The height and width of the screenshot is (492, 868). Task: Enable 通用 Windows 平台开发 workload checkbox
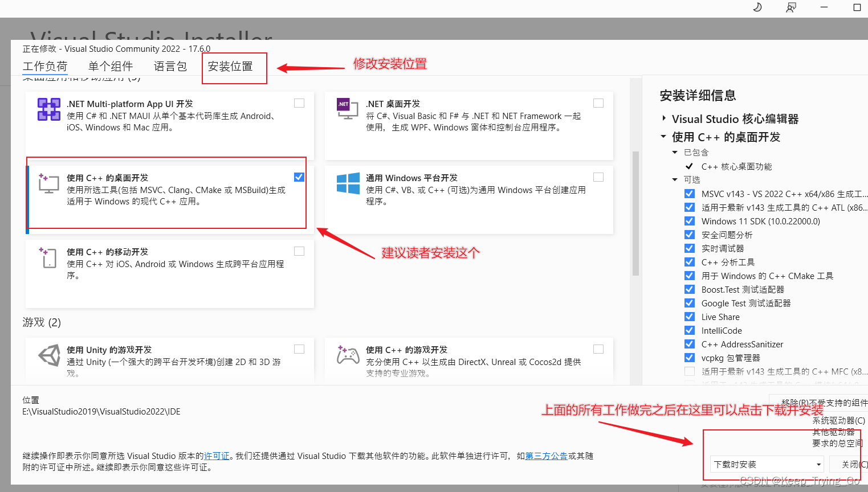pyautogui.click(x=598, y=177)
